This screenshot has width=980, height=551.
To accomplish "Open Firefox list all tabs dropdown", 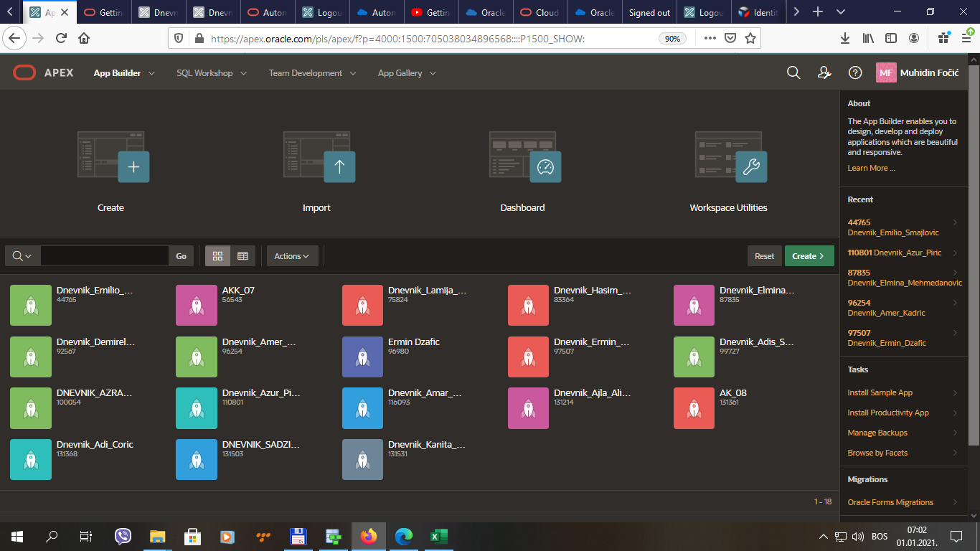I will [x=841, y=12].
